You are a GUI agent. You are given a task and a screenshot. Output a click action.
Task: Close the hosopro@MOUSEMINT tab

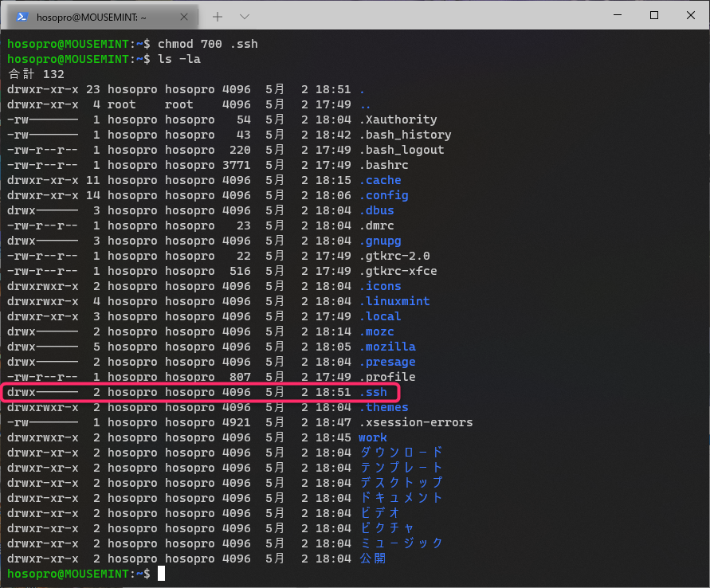[x=184, y=17]
